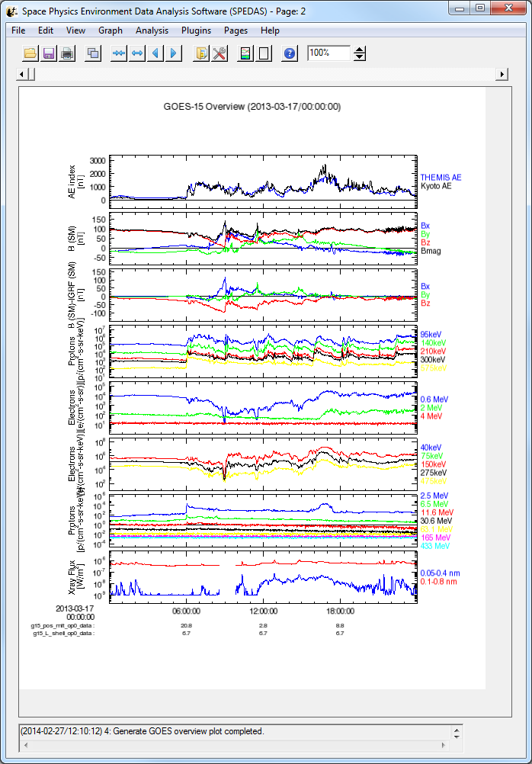Image resolution: width=532 pixels, height=764 pixels.
Task: Open the tools wrench and screwdriver icon
Action: [220, 53]
